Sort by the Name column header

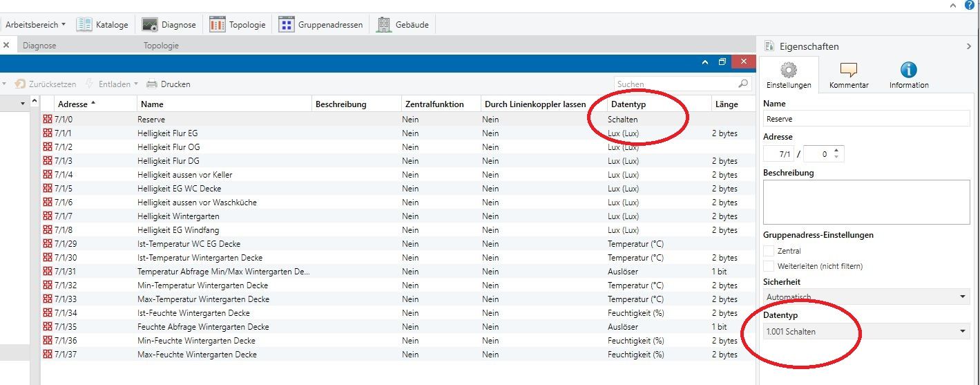click(224, 104)
